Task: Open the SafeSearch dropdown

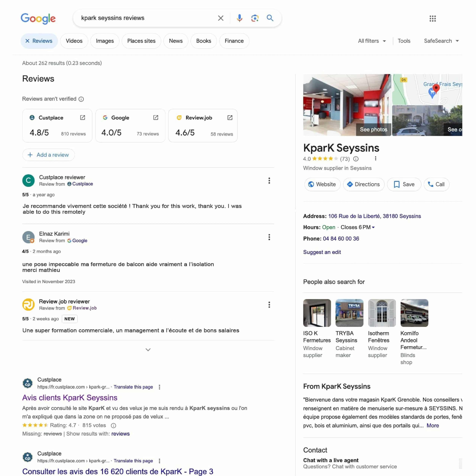Action: [x=441, y=41]
